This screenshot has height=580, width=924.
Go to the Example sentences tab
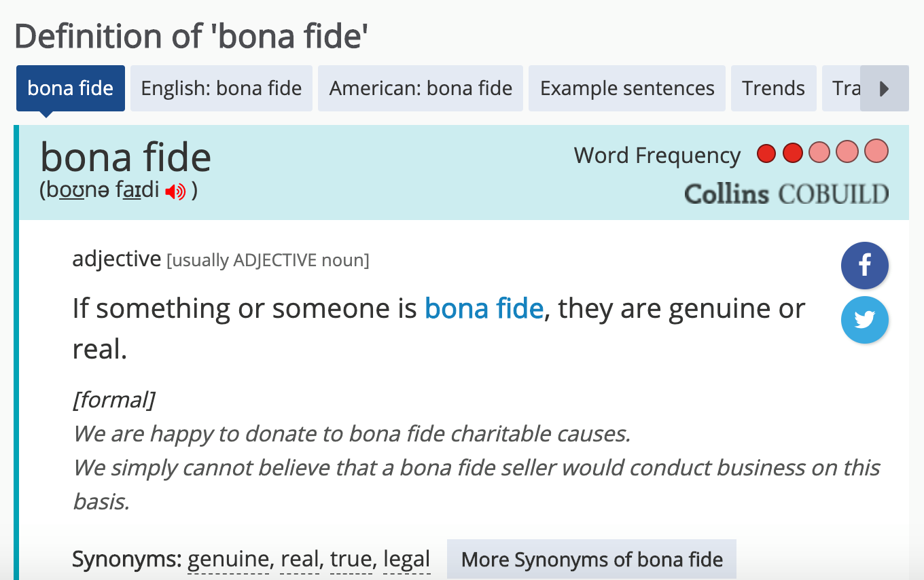click(627, 88)
